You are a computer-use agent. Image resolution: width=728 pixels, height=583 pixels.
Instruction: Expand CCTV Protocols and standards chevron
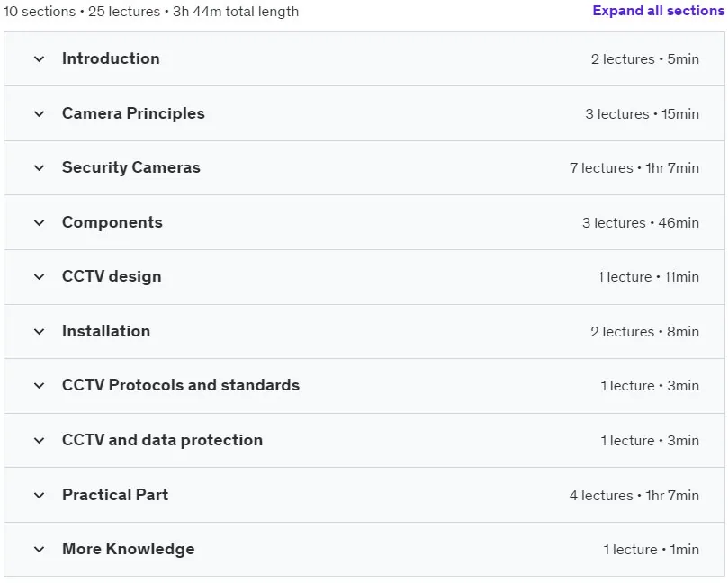point(40,385)
